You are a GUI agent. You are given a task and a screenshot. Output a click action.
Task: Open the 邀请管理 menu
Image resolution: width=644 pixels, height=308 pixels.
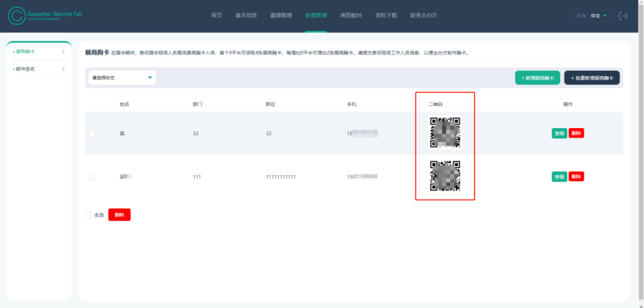[x=281, y=15]
